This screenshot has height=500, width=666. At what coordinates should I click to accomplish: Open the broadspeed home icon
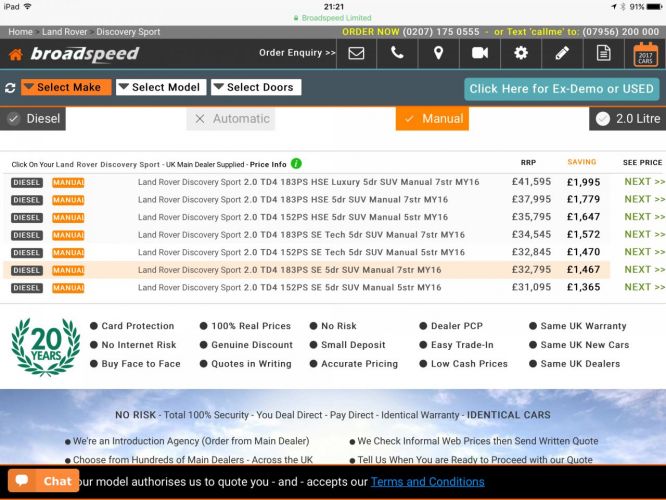click(16, 54)
